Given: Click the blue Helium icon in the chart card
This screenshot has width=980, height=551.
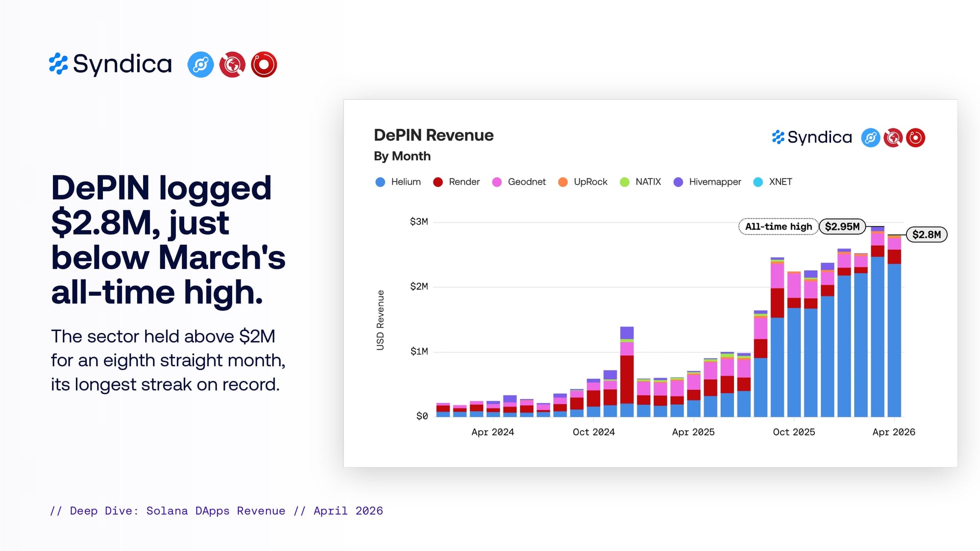Looking at the screenshot, I should click(871, 138).
